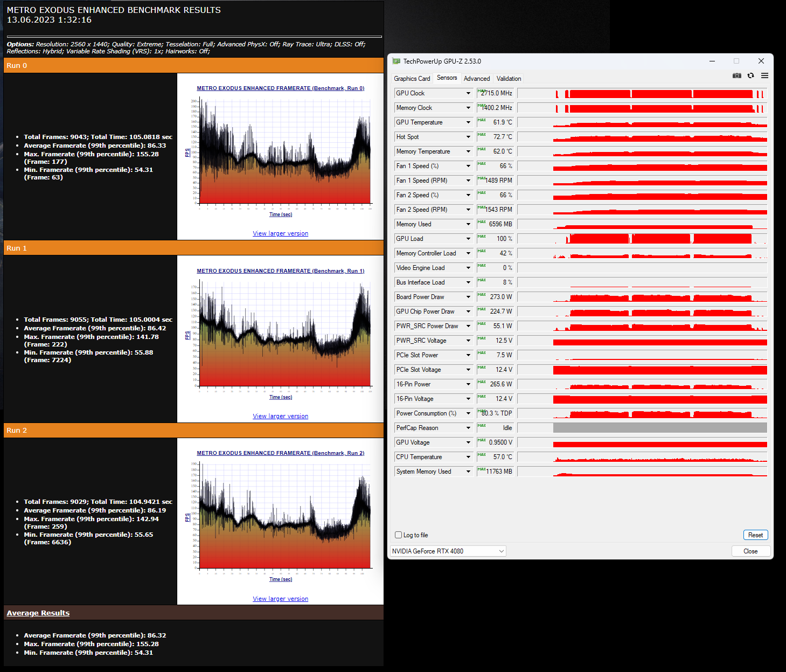Click the GPU Voltage value 0.9500 V
The width and height of the screenshot is (786, 672).
495,442
